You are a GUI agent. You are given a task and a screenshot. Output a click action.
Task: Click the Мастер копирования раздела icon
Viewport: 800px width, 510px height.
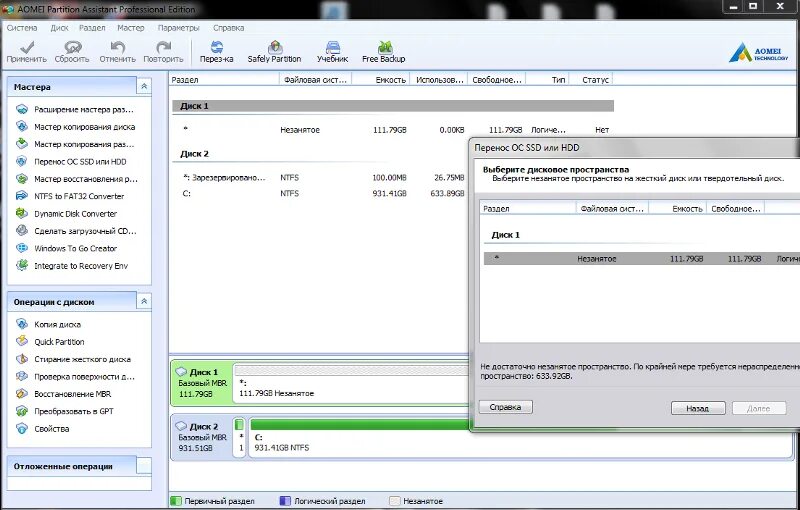tap(22, 144)
